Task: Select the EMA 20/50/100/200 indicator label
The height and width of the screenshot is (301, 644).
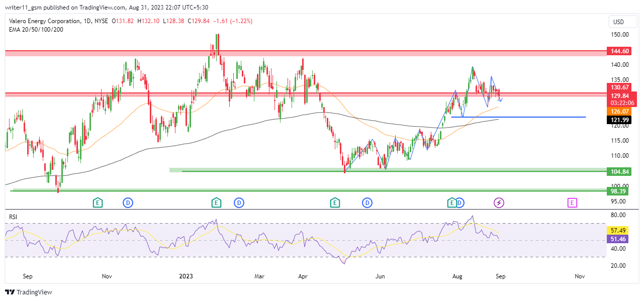Action: click(x=36, y=29)
